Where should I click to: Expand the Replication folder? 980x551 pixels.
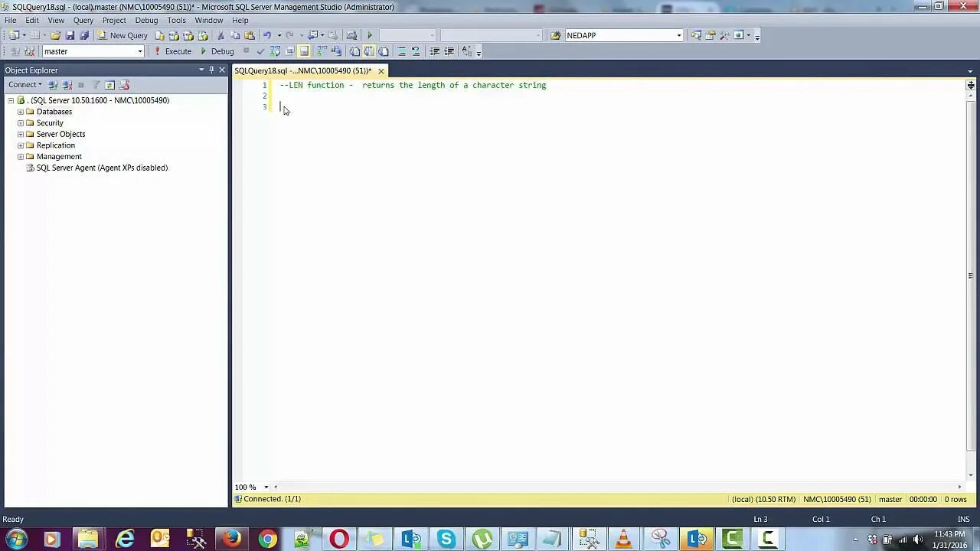[x=21, y=145]
